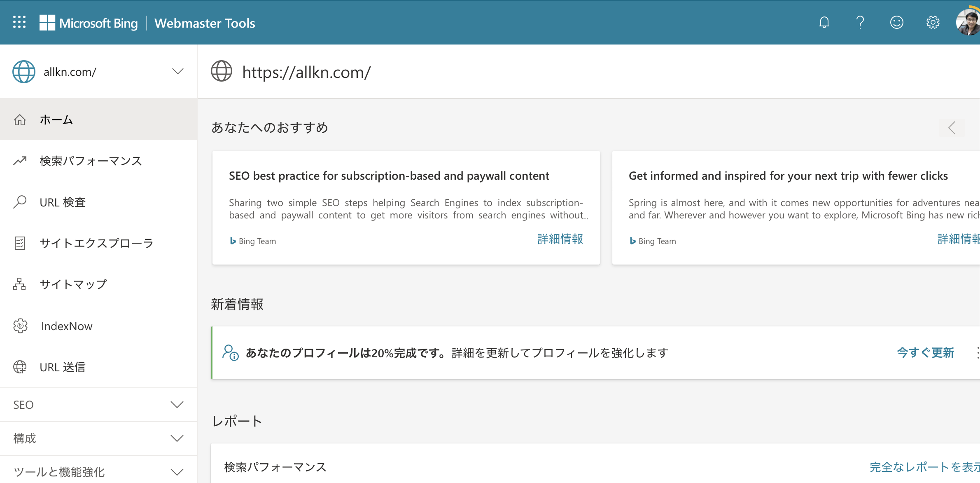Open 詳細情報 link on SEO best practice card
This screenshot has width=980, height=483.
pyautogui.click(x=560, y=239)
